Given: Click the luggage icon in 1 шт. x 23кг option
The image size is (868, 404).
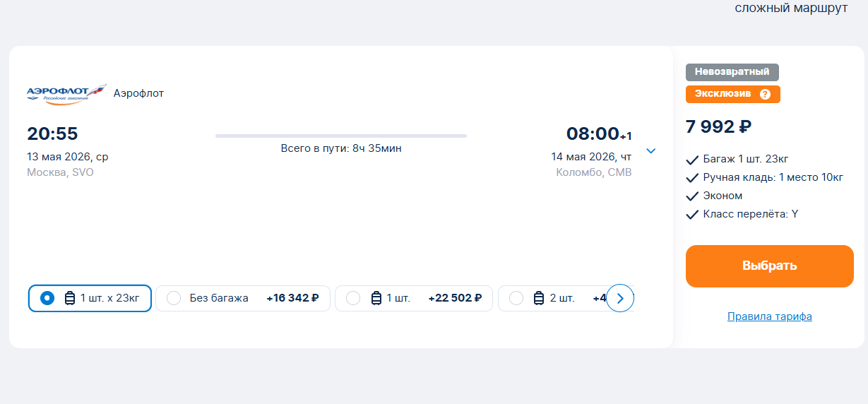Looking at the screenshot, I should (70, 298).
